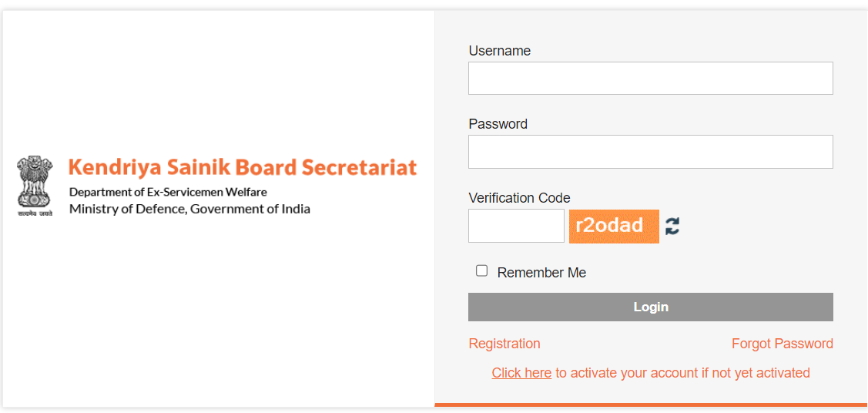Click into the Verification Code box
This screenshot has width=868, height=413.
pos(516,226)
